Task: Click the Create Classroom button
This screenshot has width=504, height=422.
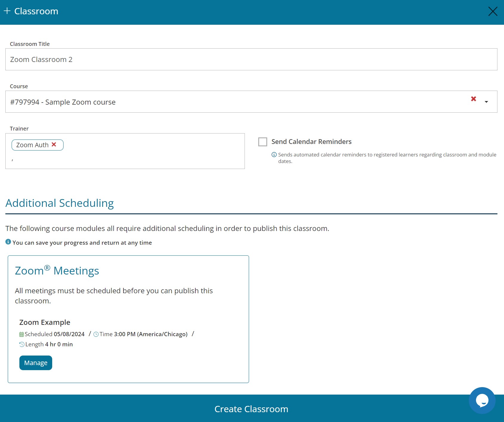Action: coord(251,409)
